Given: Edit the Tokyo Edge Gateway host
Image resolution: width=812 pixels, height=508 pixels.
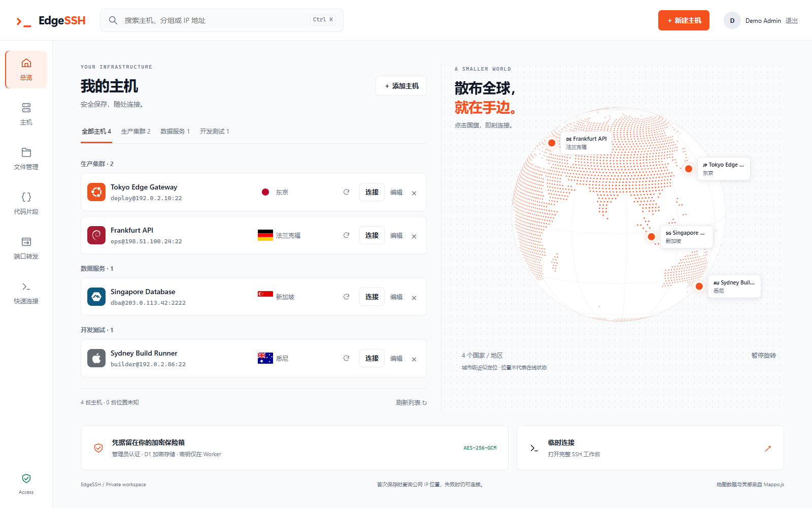Looking at the screenshot, I should pyautogui.click(x=396, y=193).
